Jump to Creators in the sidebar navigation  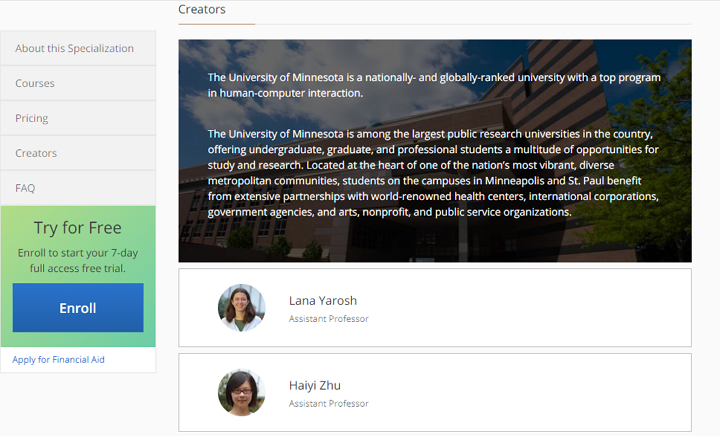click(x=36, y=153)
